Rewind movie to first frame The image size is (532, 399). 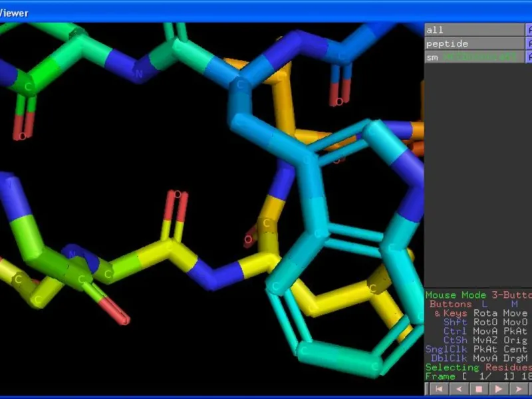(439, 389)
